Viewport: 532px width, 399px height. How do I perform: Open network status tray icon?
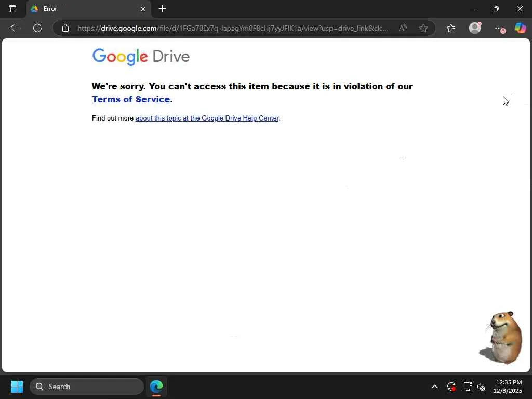[x=468, y=387]
